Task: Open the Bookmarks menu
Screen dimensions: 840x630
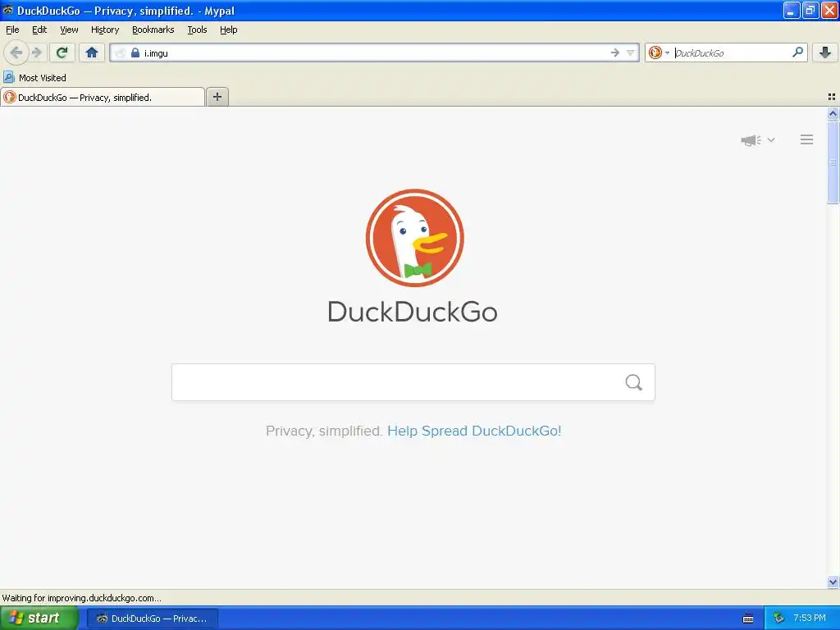Action: coord(153,30)
